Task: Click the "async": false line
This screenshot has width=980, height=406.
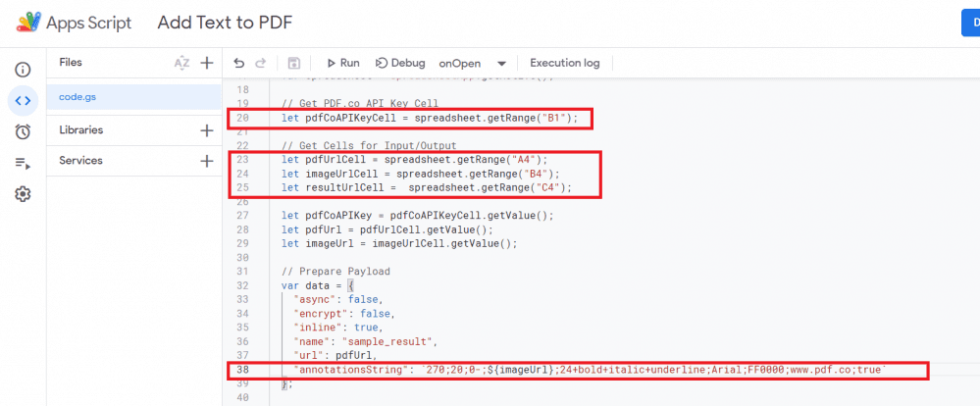Action: (x=336, y=299)
